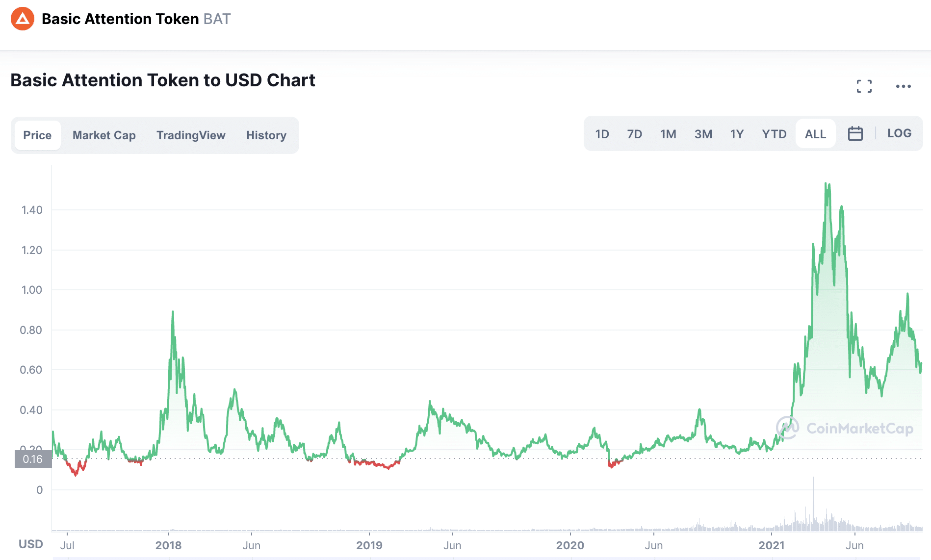931x560 pixels.
Task: Click the Basic Attention Token logo icon
Action: 23,19
